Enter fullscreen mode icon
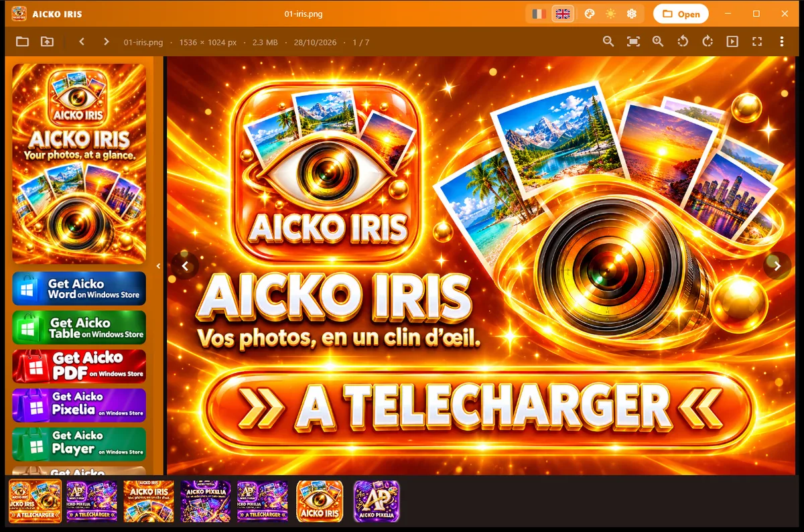The width and height of the screenshot is (804, 532). [x=757, y=42]
